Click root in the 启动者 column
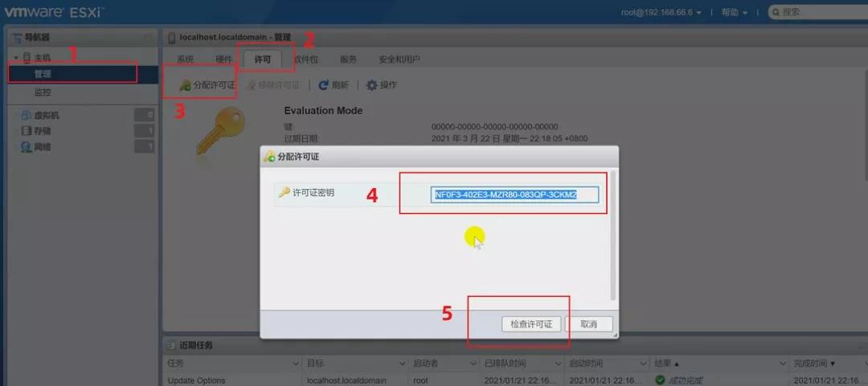Viewport: 868px width, 386px height. click(420, 380)
